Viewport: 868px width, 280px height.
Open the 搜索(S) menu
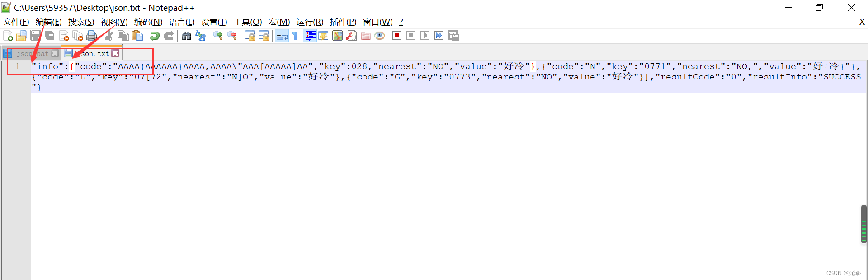click(x=81, y=22)
